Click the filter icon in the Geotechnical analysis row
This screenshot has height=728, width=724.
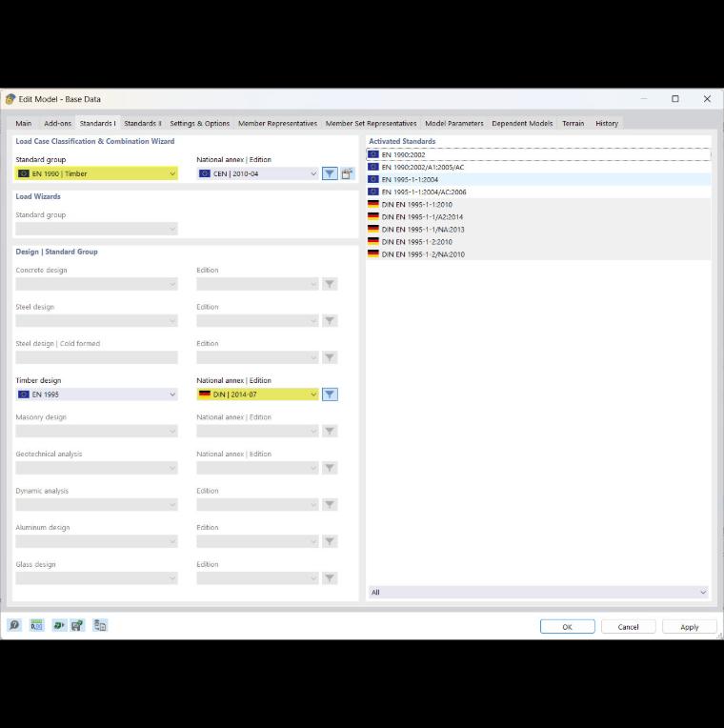click(x=330, y=468)
